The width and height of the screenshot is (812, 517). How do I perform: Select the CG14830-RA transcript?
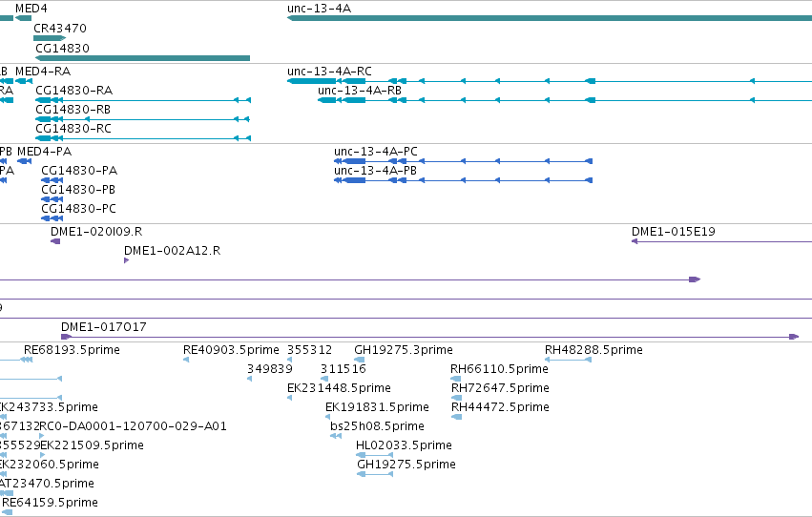click(143, 100)
